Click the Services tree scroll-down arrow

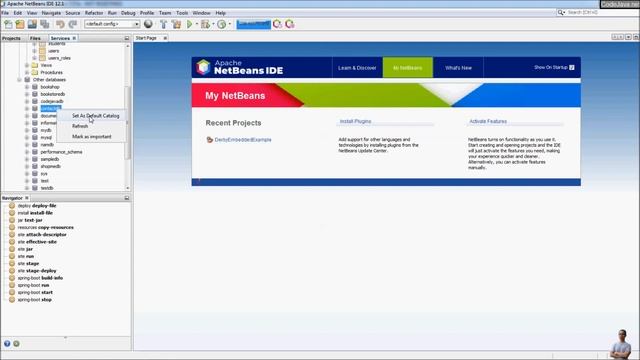pos(128,188)
